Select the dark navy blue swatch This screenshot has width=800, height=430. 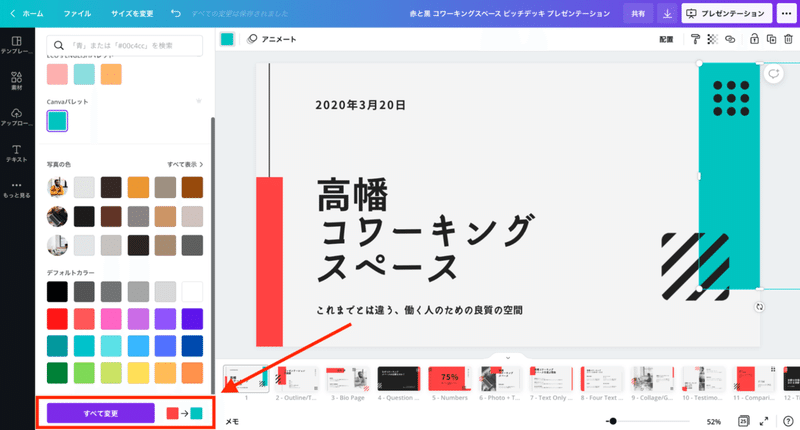pos(192,346)
